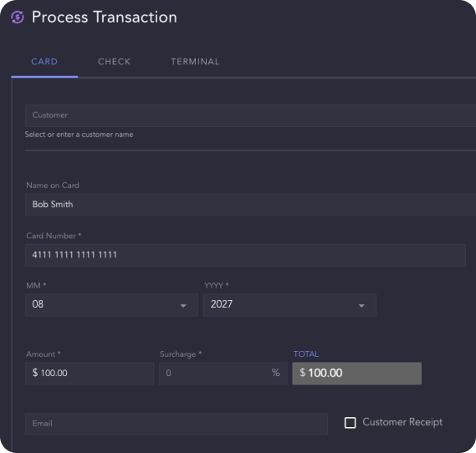Click the dollar sign in Amount field
Image resolution: width=476 pixels, height=453 pixels.
tap(35, 373)
